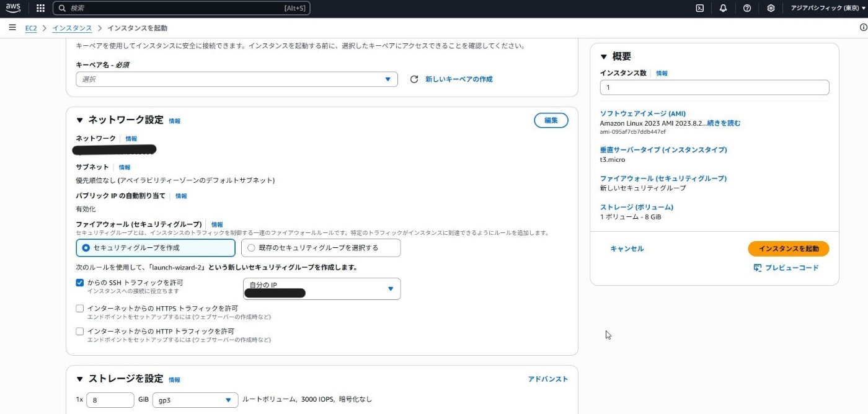Open the gp3 volume type dropdown
Screen dimensions: 868x414
pos(195,400)
